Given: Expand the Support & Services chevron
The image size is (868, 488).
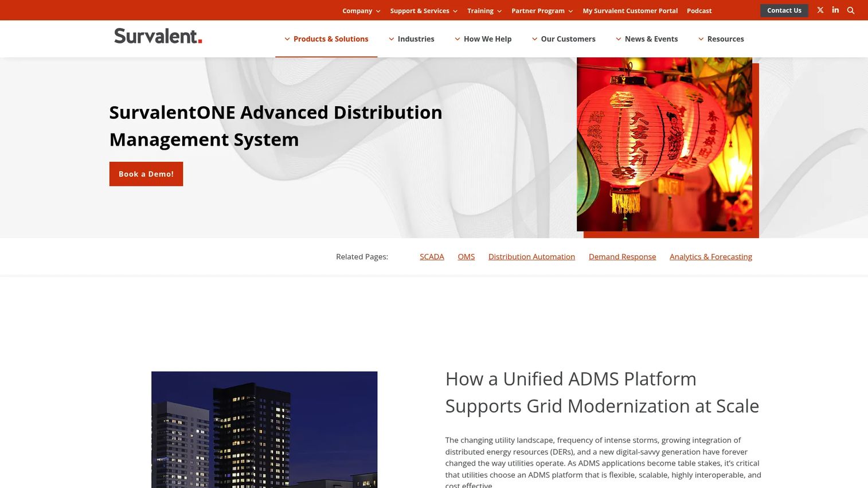Looking at the screenshot, I should [455, 11].
